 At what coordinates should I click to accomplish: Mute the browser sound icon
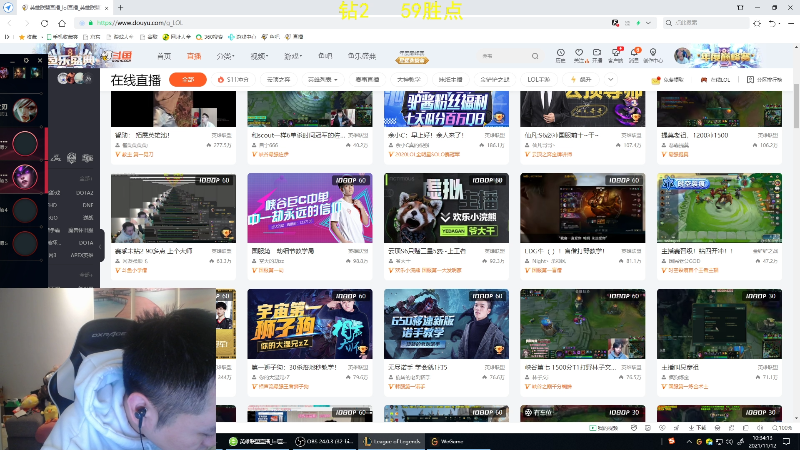(x=760, y=428)
